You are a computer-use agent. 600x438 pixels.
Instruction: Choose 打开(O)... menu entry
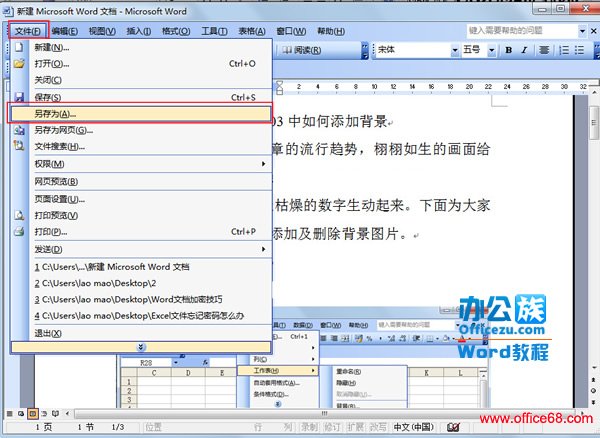point(141,64)
